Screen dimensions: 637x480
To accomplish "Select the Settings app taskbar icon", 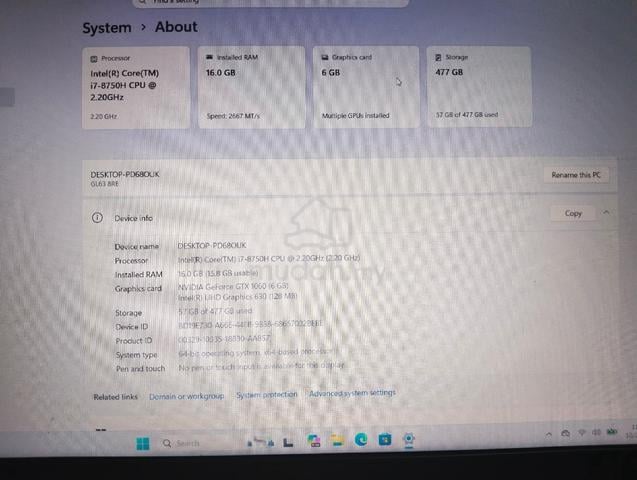I will [x=409, y=439].
